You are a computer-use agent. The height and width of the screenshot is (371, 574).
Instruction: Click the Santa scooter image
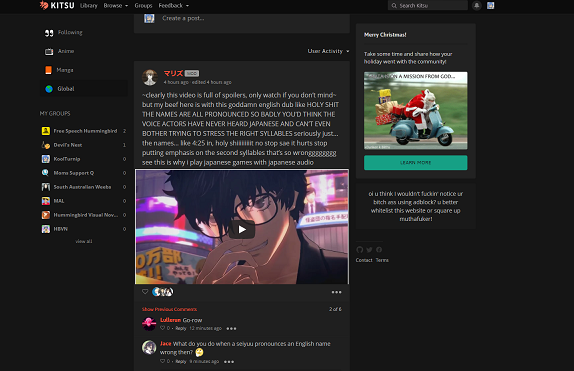[x=415, y=111]
